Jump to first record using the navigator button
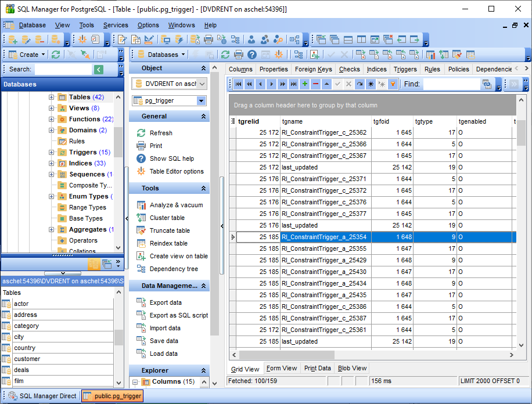The image size is (532, 404). tap(238, 84)
